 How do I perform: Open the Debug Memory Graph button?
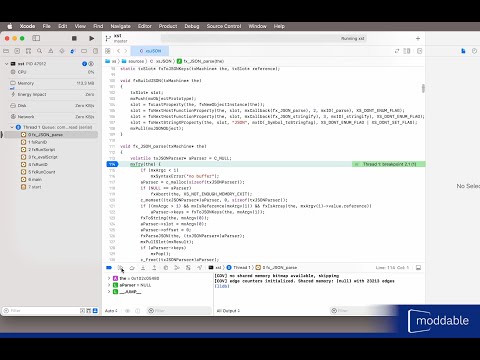pos(177,268)
